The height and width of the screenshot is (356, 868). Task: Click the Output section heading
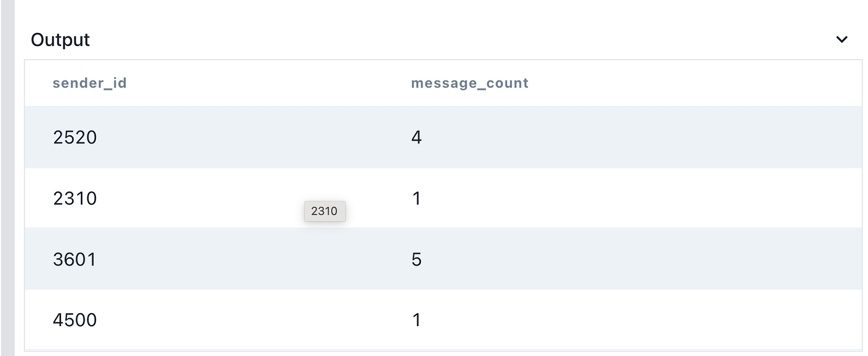click(x=60, y=40)
